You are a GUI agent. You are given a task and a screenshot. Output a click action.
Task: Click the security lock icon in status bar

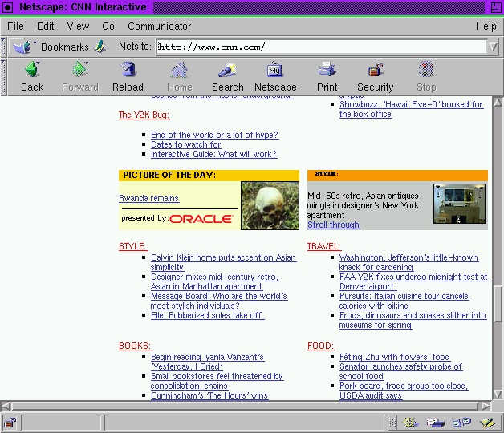coord(10,423)
